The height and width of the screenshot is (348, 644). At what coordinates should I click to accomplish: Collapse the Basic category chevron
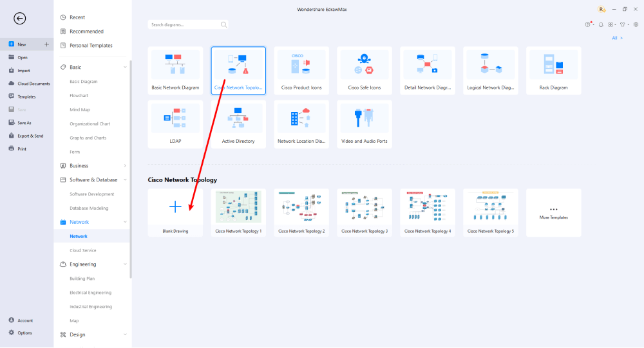pyautogui.click(x=125, y=67)
